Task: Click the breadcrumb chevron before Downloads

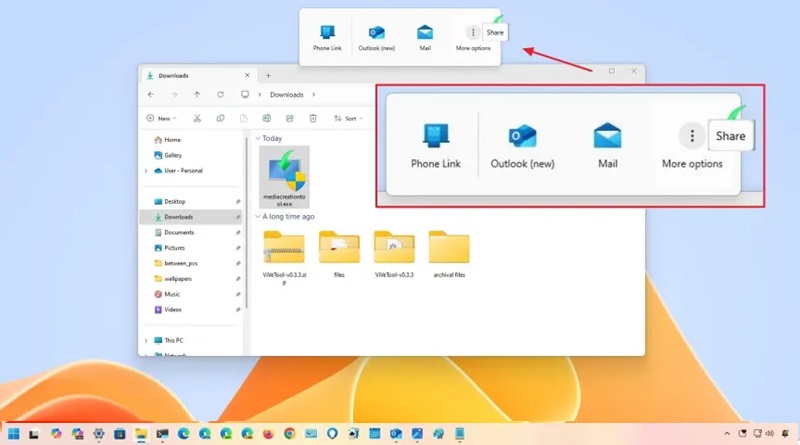Action: coord(259,94)
